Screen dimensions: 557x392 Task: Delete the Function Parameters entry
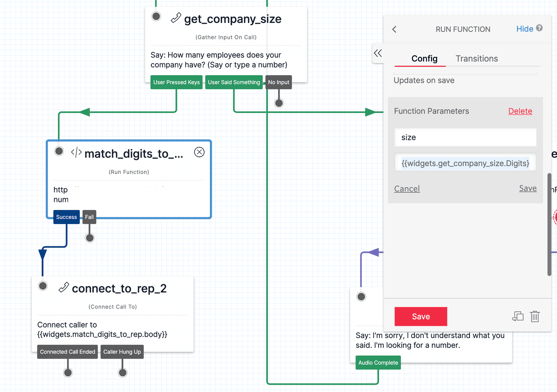pos(520,111)
